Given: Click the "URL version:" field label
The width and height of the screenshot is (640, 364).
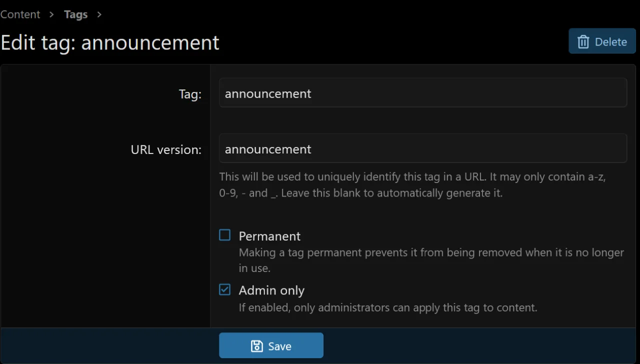Looking at the screenshot, I should tap(166, 149).
